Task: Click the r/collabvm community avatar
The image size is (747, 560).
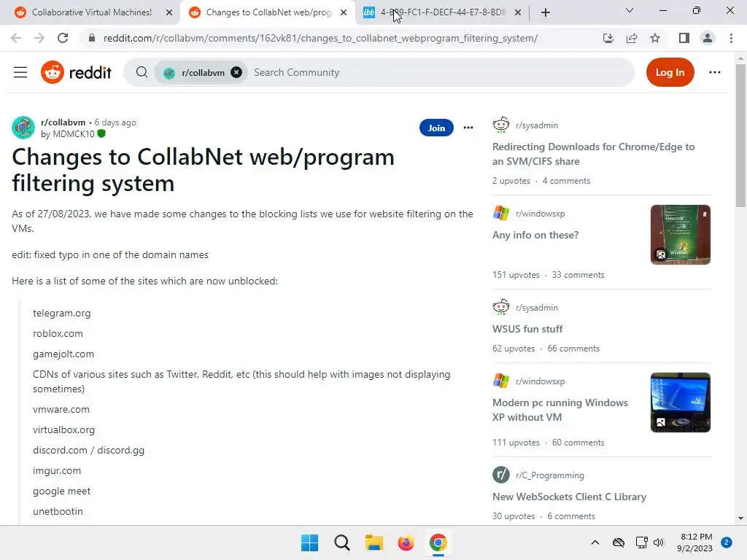Action: tap(23, 128)
